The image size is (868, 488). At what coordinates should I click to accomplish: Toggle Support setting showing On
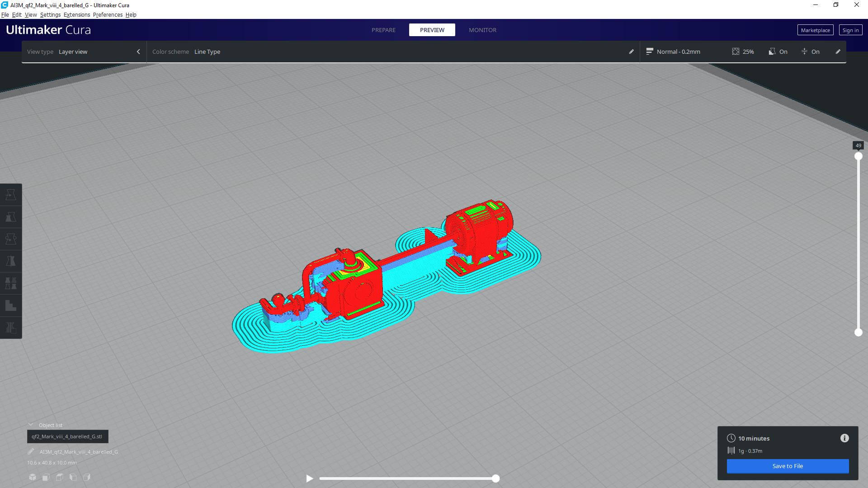click(778, 52)
